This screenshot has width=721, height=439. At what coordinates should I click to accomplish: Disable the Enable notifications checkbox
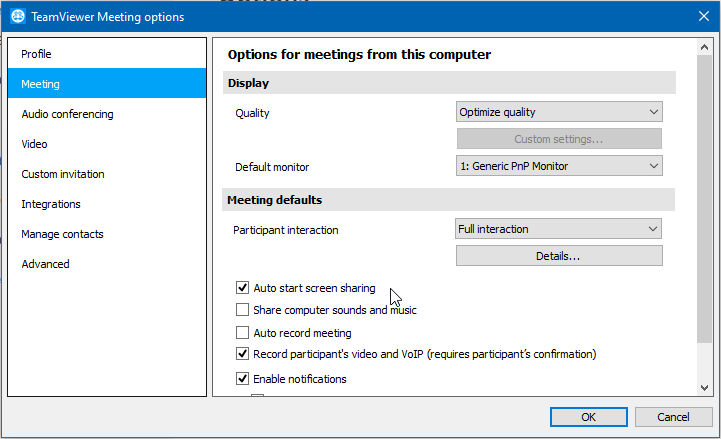pyautogui.click(x=242, y=379)
